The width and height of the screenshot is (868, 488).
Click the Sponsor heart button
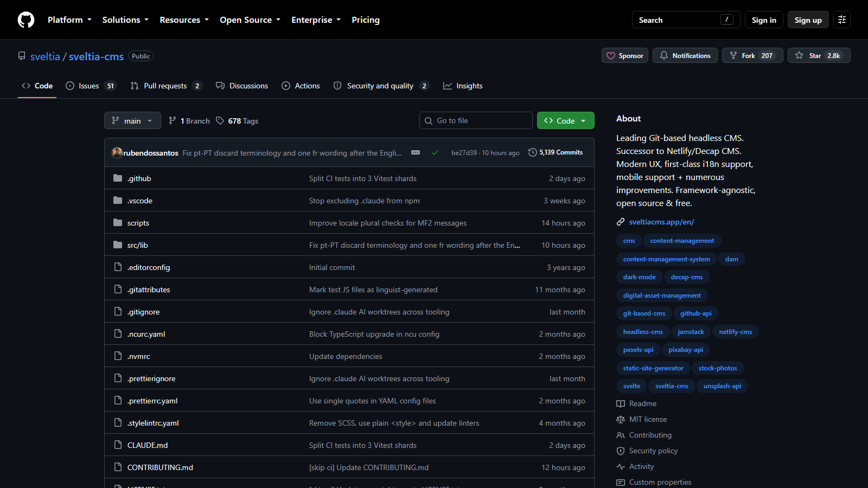coord(625,55)
